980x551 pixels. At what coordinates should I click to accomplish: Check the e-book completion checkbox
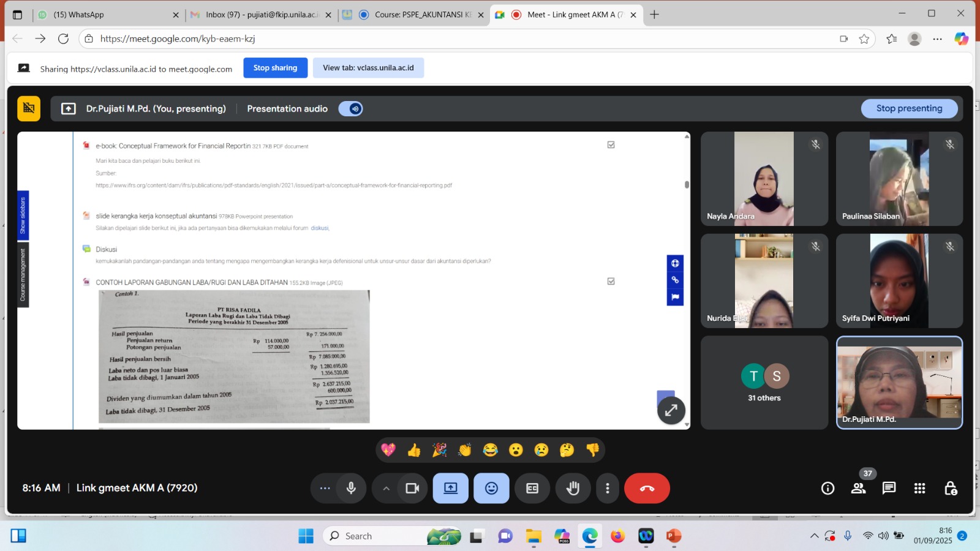coord(611,145)
